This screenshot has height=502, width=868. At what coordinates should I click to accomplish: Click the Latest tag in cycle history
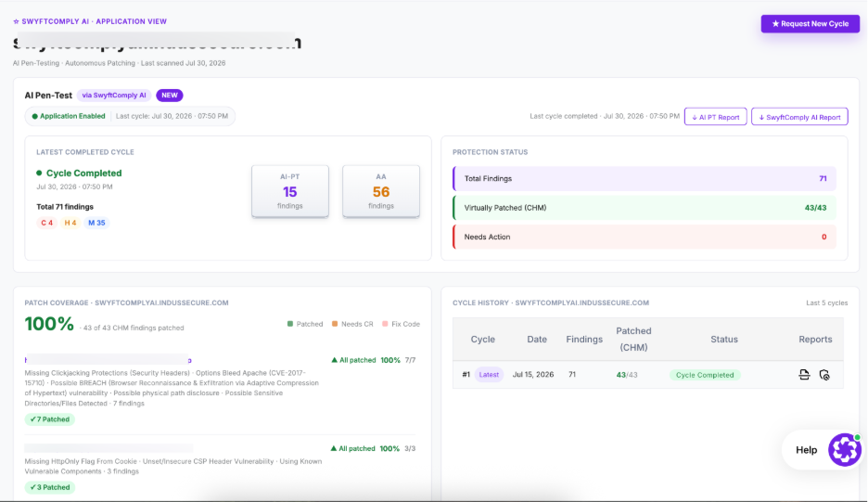489,375
